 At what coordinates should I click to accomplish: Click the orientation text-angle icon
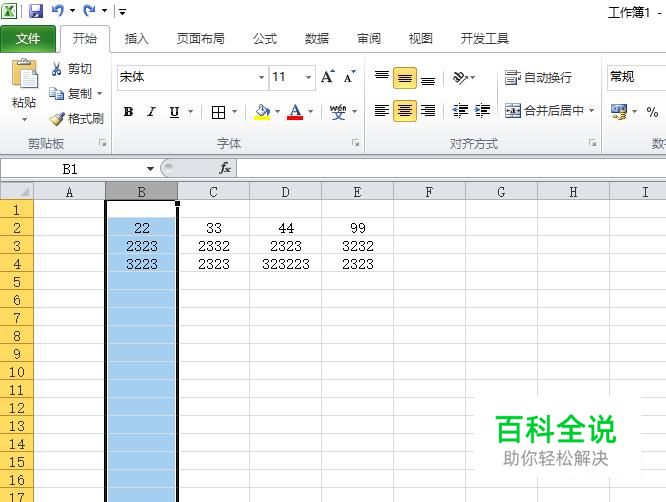tap(460, 78)
